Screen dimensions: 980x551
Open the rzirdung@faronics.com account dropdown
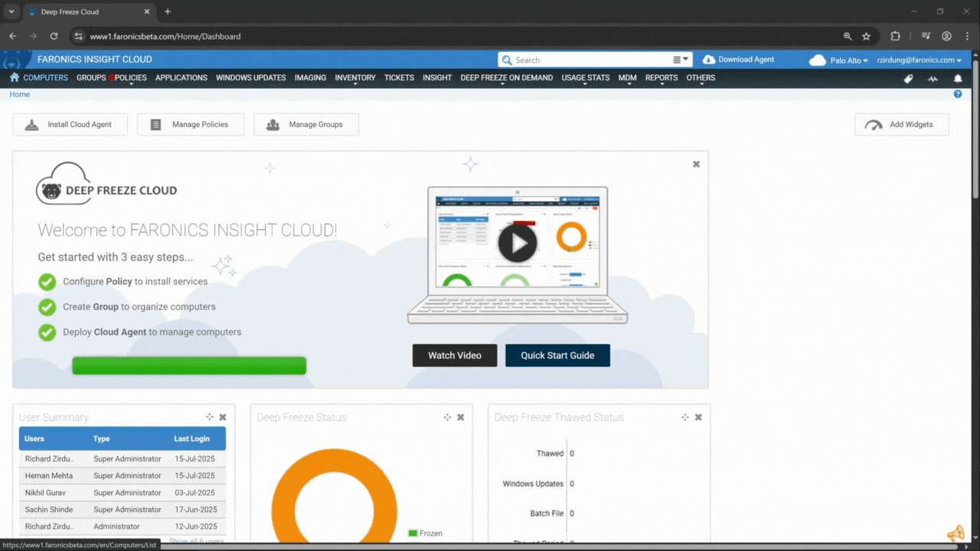point(919,60)
